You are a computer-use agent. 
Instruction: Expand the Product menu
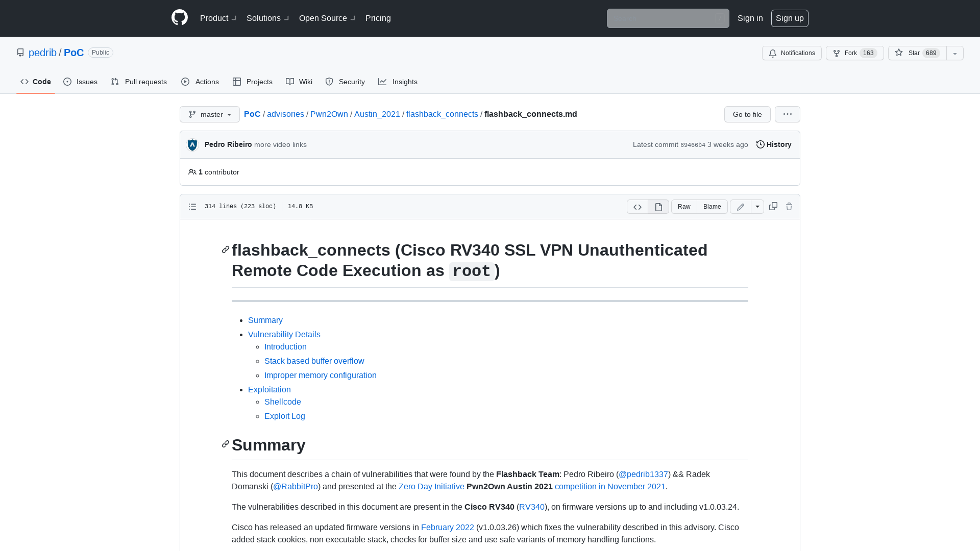click(x=218, y=18)
